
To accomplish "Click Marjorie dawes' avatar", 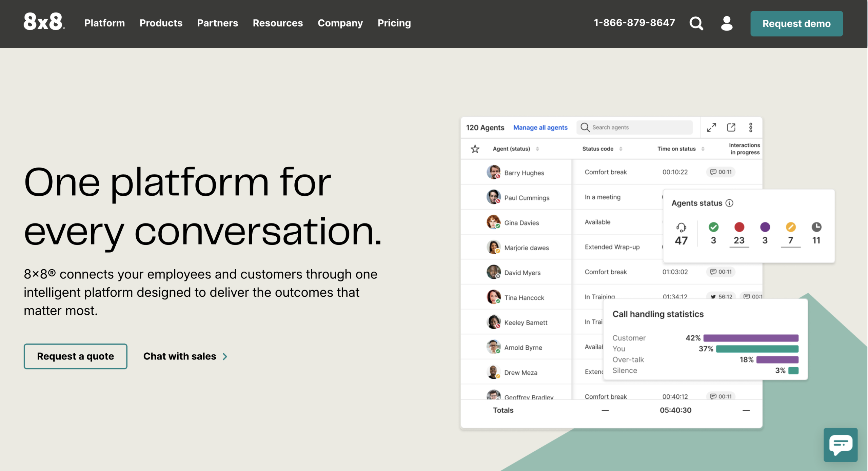I will (494, 247).
